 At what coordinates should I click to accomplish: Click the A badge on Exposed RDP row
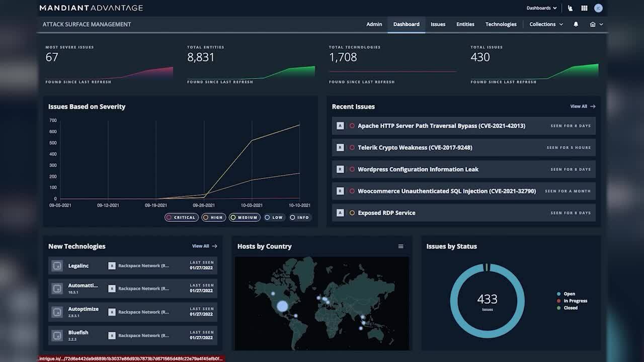pos(340,213)
